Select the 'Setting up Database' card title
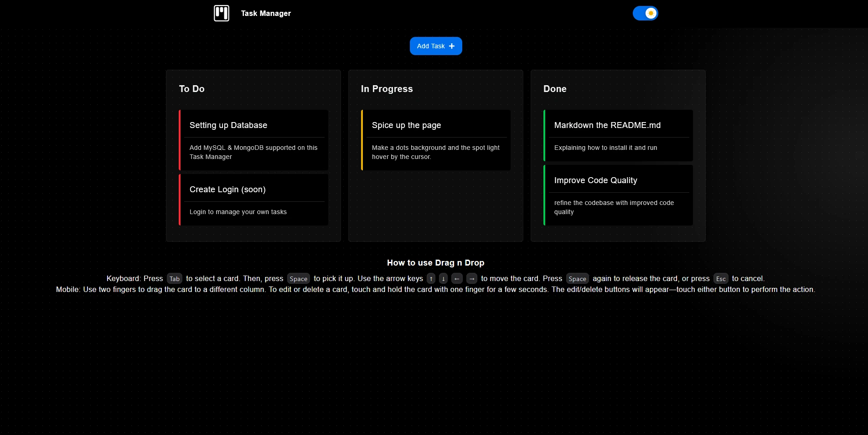 [x=228, y=125]
